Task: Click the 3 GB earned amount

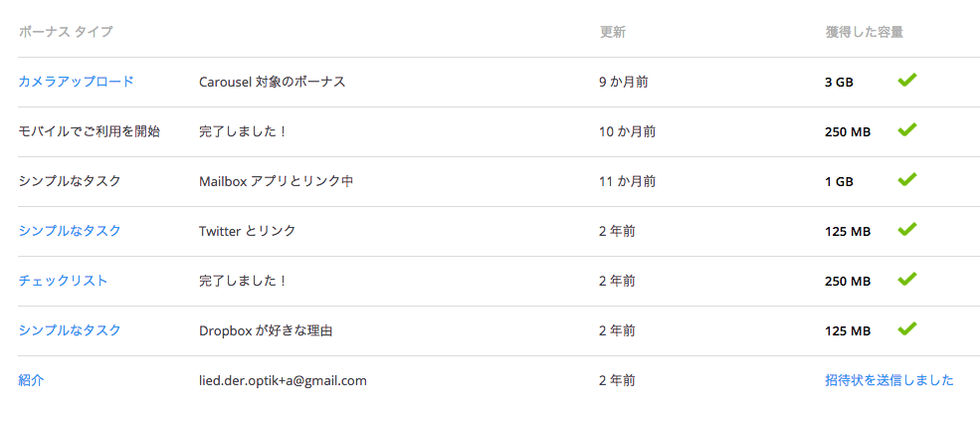Action: pyautogui.click(x=839, y=83)
